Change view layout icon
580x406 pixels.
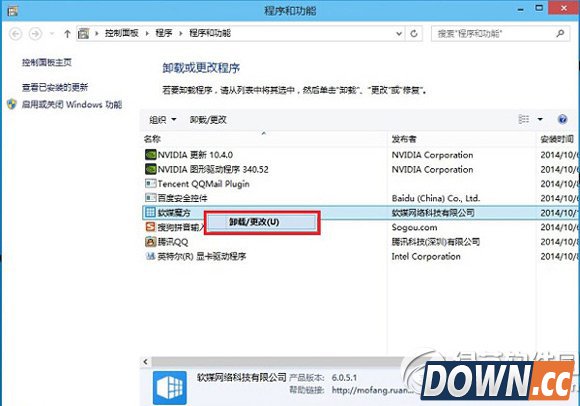pos(524,119)
